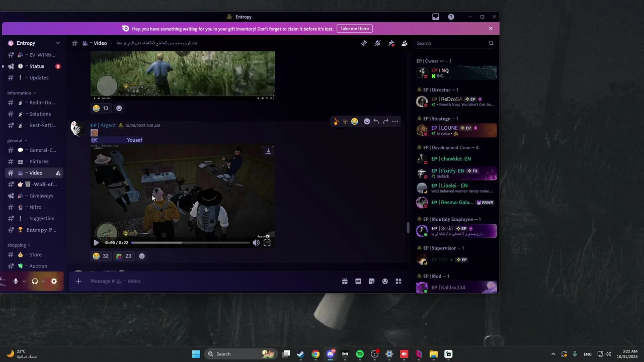This screenshot has height=362, width=644.
Task: Open member EP | ReDzoSA profile
Action: tap(456, 102)
